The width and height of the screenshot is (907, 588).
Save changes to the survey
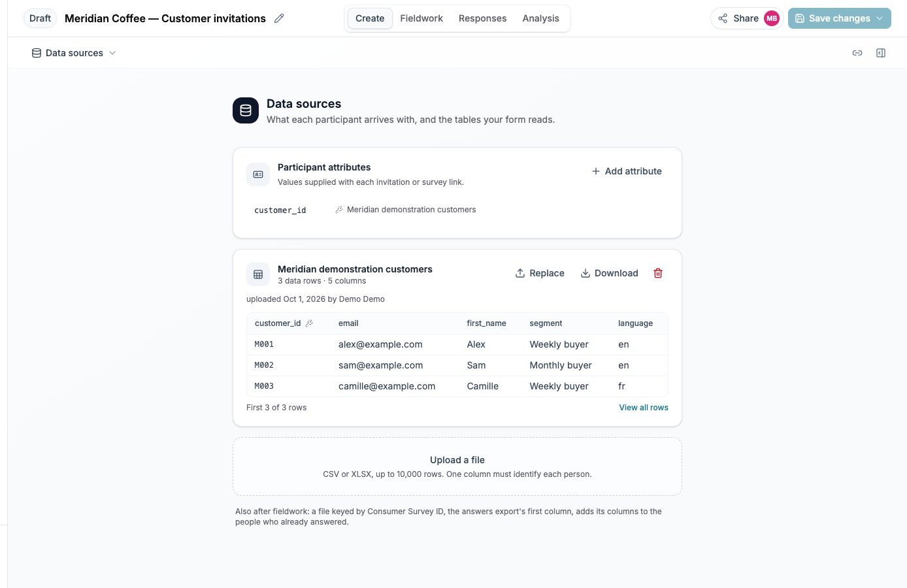point(833,18)
